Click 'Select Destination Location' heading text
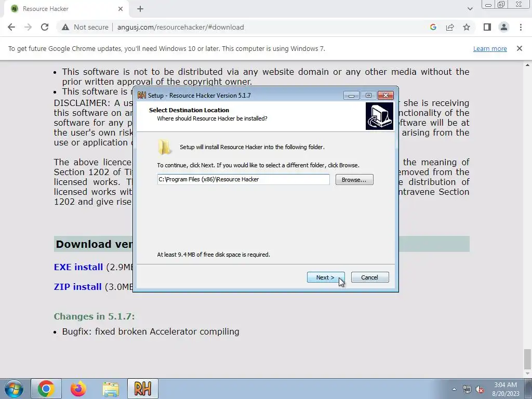 pyautogui.click(x=189, y=110)
